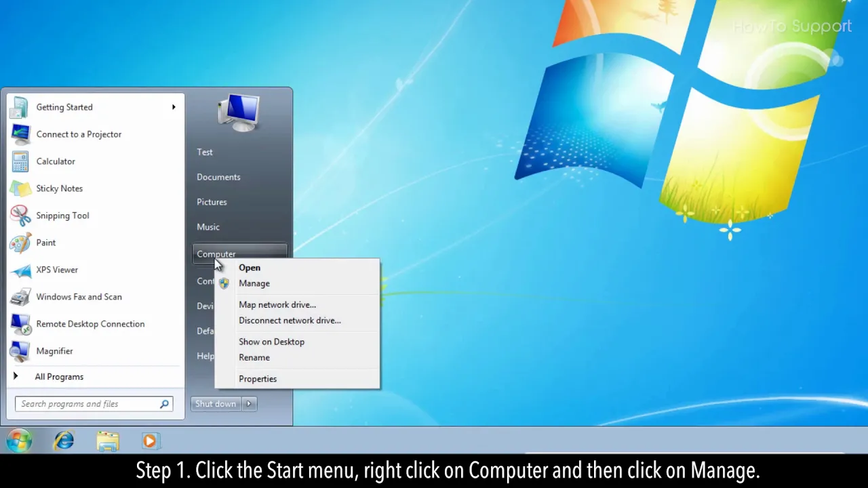Open Shut down options arrow
The height and width of the screenshot is (488, 868).
[x=249, y=404]
